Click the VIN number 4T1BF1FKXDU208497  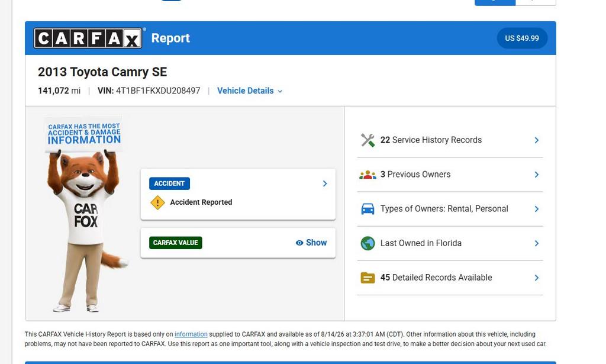(158, 91)
